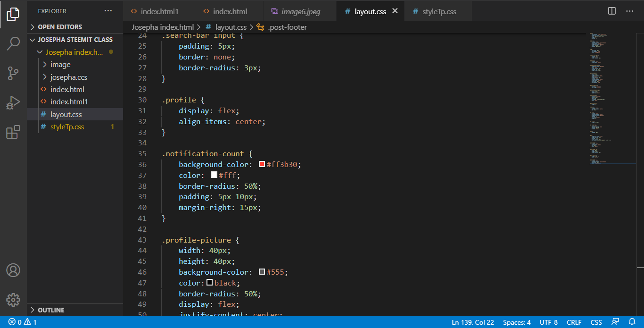Click the 'align-items: center;' line
The image size is (644, 328).
[222, 121]
